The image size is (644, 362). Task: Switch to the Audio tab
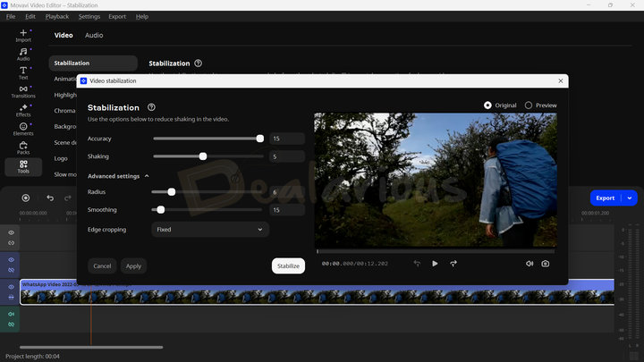point(94,36)
